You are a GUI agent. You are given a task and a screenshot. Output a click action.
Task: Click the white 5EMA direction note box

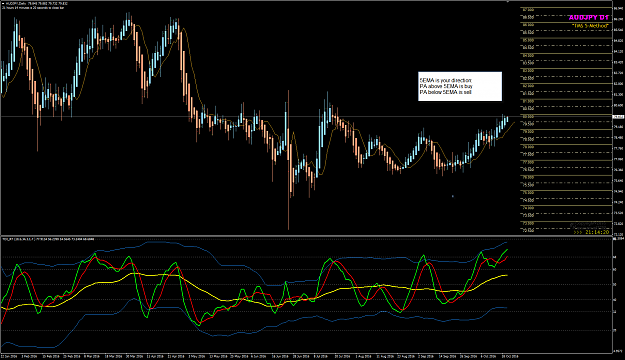pyautogui.click(x=460, y=86)
